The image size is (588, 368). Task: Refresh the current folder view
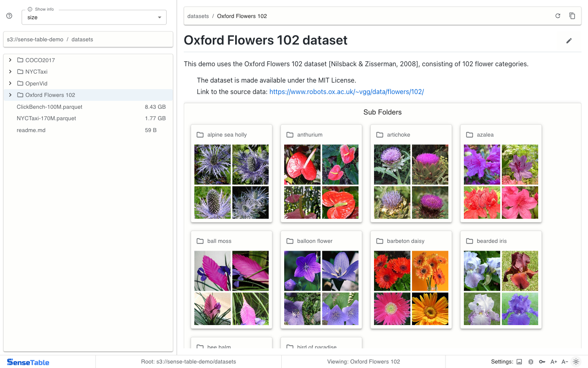click(558, 16)
